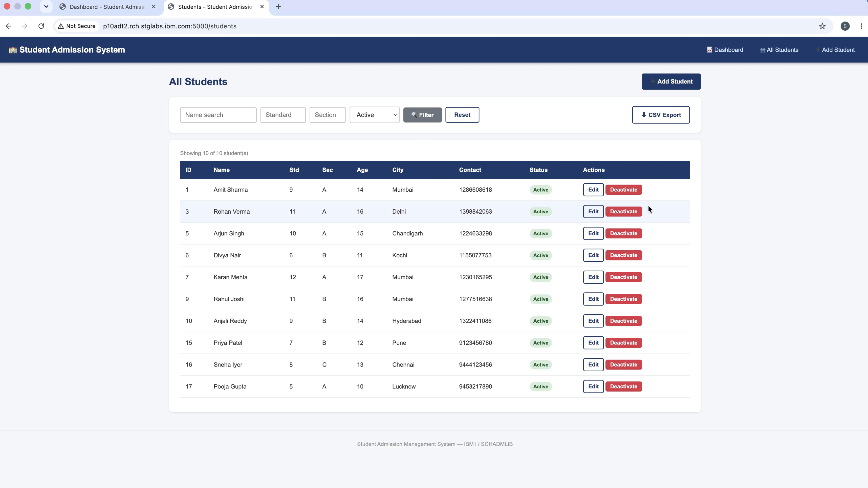This screenshot has width=868, height=488.
Task: Click the city cell Chandigarh
Action: point(407,233)
